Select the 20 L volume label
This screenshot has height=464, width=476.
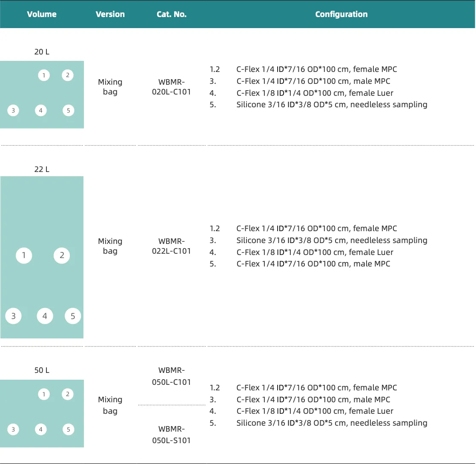[42, 52]
